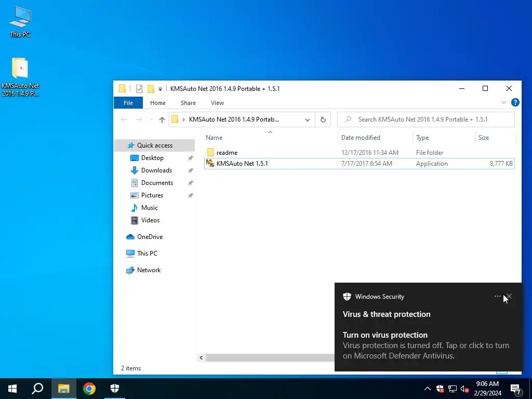Viewport: 532px width, 399px height.
Task: Switch to the Home ribbon tab
Action: click(158, 103)
